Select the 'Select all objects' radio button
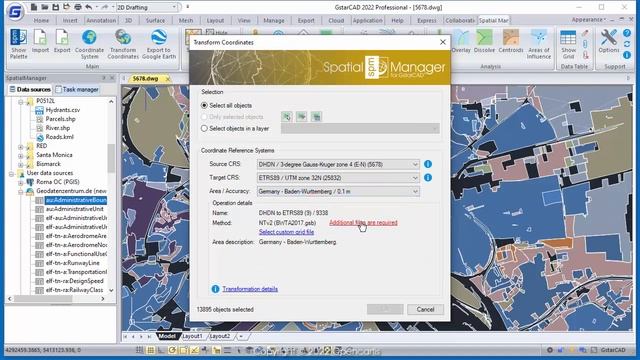This screenshot has width=640, height=360. [204, 105]
